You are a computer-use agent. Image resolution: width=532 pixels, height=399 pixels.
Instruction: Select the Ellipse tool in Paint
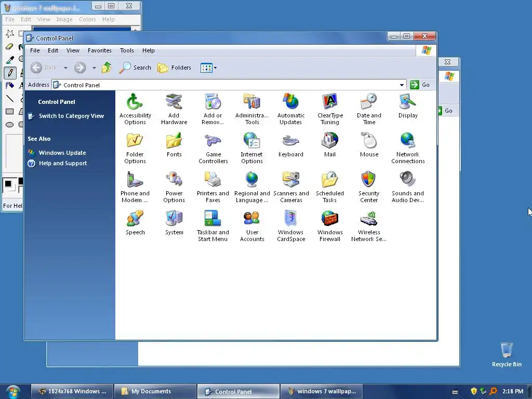click(x=10, y=125)
